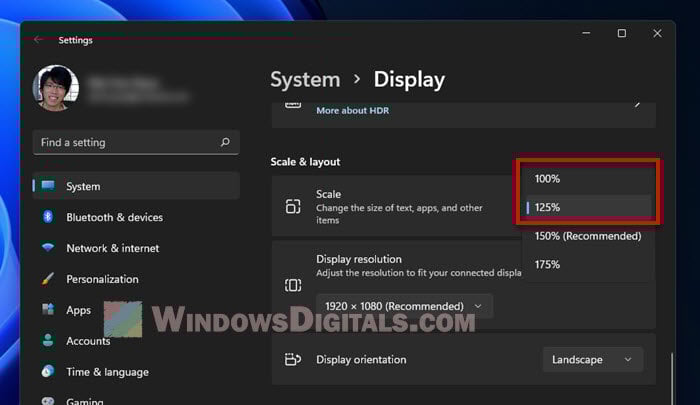Open the System category in sidebar
The width and height of the screenshot is (700, 405).
136,186
